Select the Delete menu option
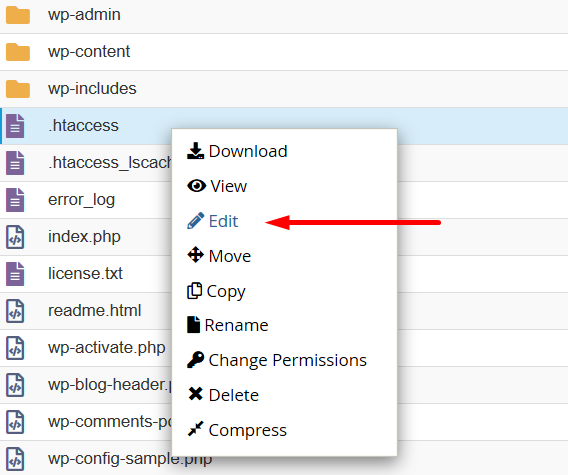 [234, 395]
